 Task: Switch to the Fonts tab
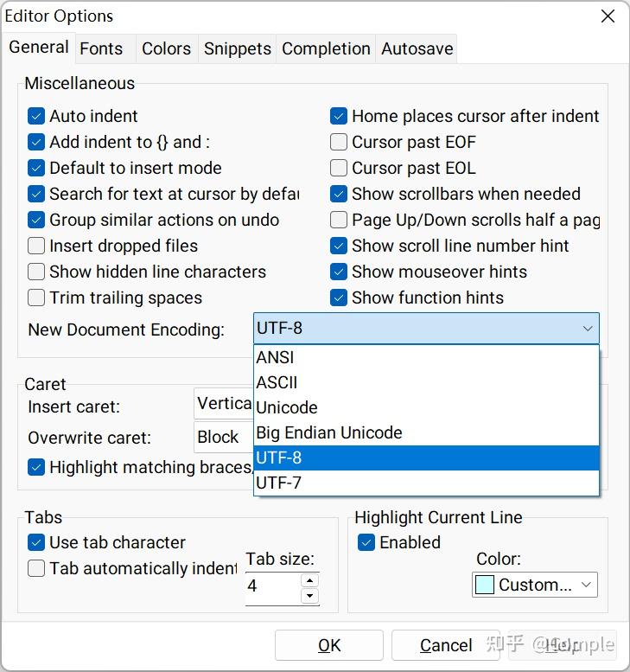pyautogui.click(x=101, y=48)
